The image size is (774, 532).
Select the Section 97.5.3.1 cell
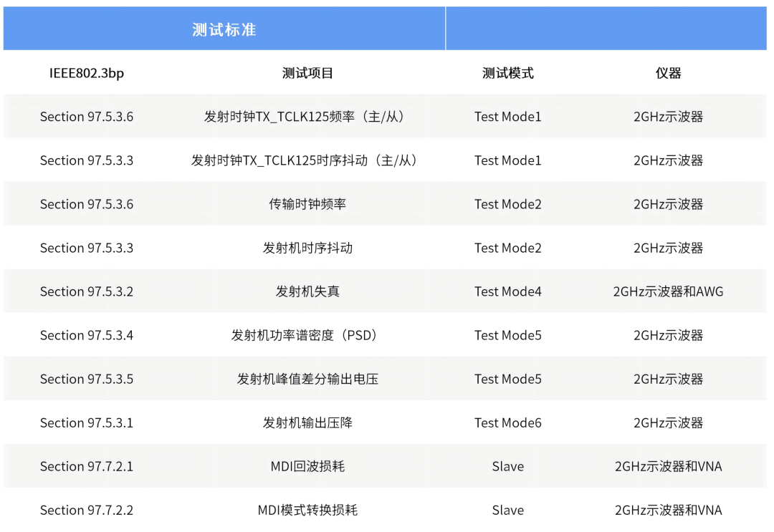click(x=87, y=422)
